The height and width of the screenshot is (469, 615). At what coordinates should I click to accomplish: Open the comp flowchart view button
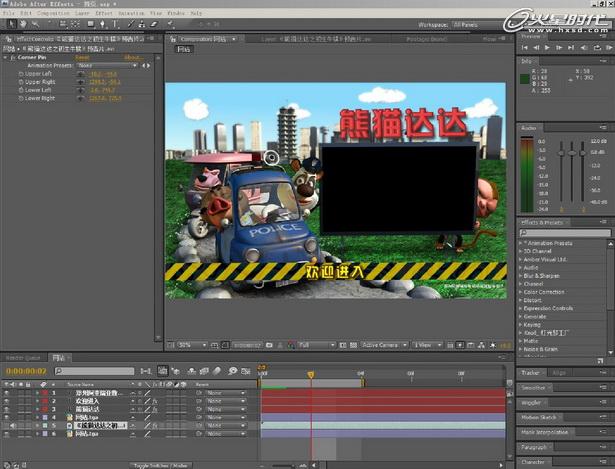(481, 345)
